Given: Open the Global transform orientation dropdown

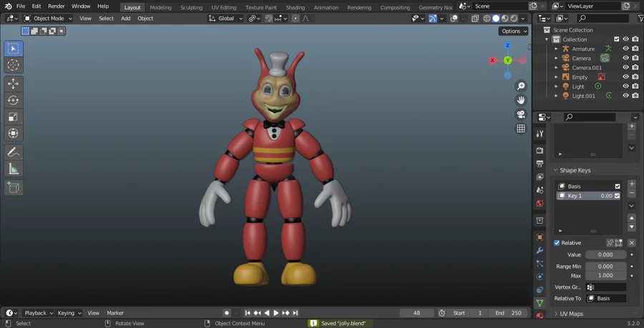Looking at the screenshot, I should coord(225,18).
